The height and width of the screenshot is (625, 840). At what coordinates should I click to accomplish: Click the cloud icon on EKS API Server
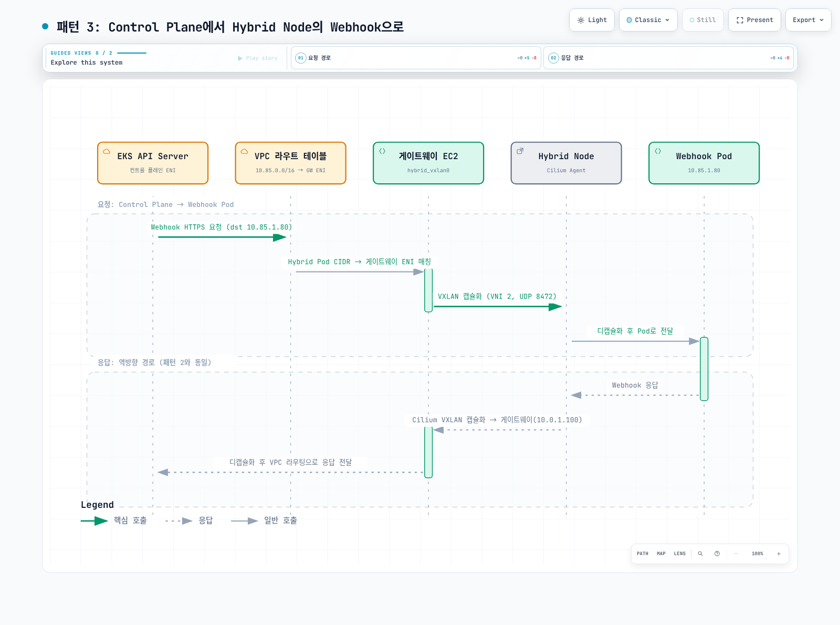pyautogui.click(x=107, y=151)
